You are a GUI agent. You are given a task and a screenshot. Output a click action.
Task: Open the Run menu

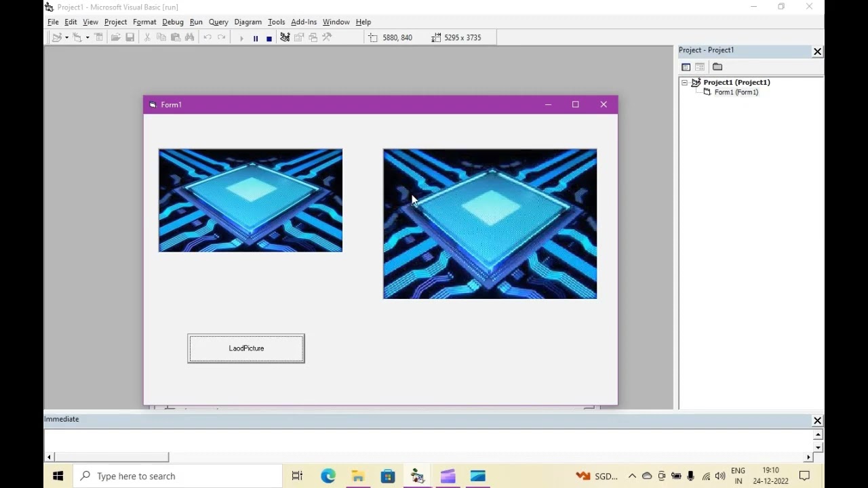coord(196,22)
